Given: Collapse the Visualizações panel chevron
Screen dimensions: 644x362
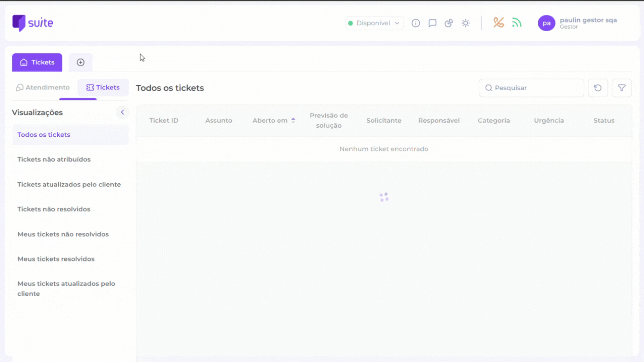Looking at the screenshot, I should [x=122, y=112].
